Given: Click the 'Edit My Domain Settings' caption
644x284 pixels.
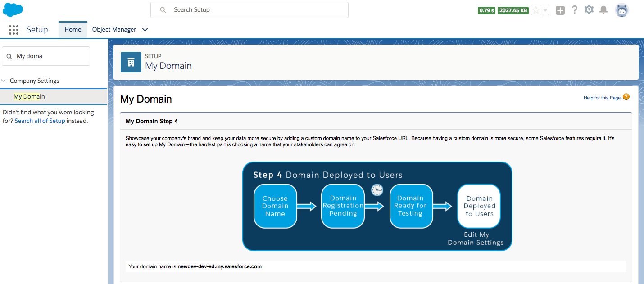Looking at the screenshot, I should pyautogui.click(x=476, y=239).
